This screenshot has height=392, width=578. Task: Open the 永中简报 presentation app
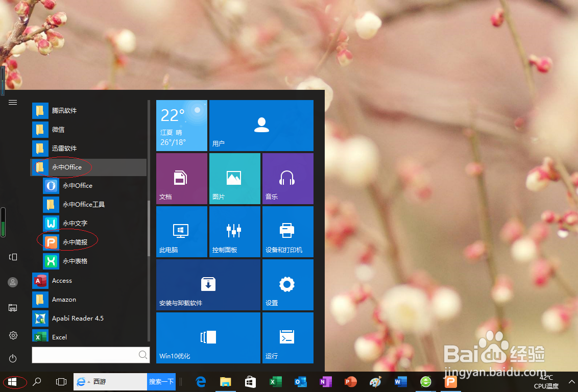pos(88,242)
